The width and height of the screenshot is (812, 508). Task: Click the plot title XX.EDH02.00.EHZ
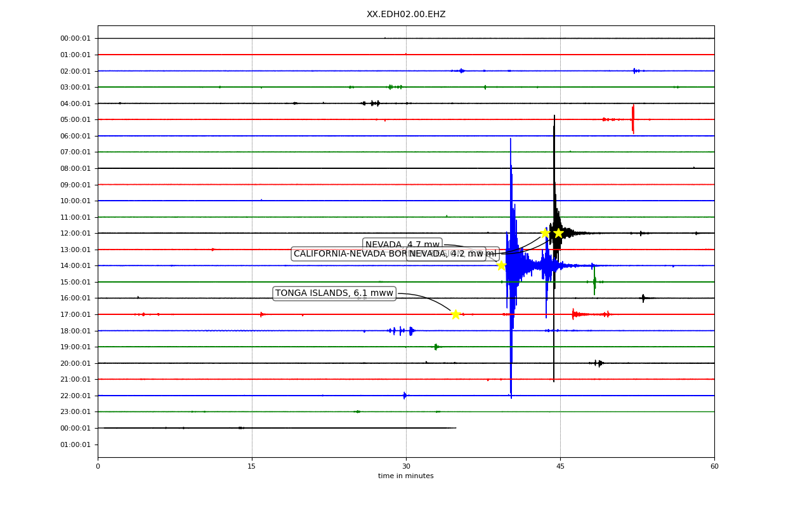point(406,15)
